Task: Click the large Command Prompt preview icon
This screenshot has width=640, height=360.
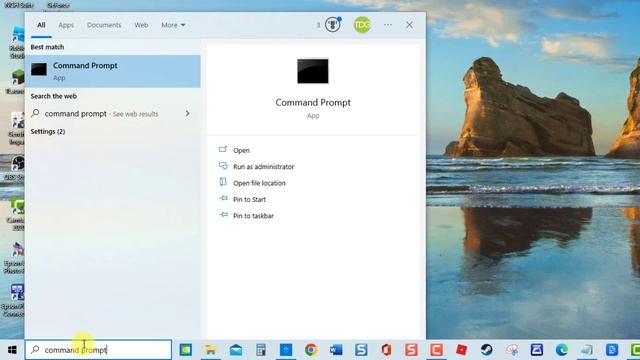Action: [313, 71]
